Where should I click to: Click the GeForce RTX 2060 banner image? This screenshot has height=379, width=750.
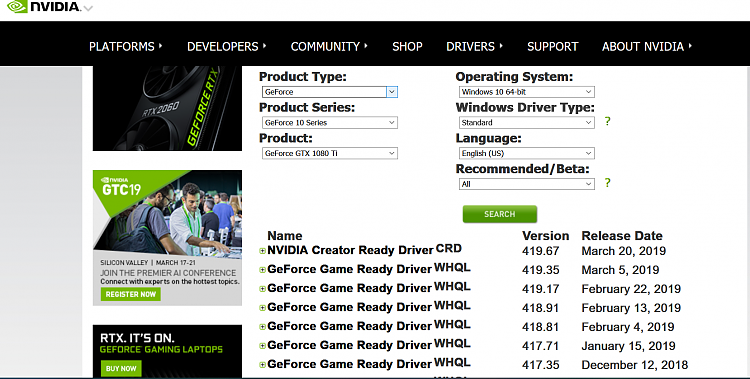pyautogui.click(x=167, y=109)
